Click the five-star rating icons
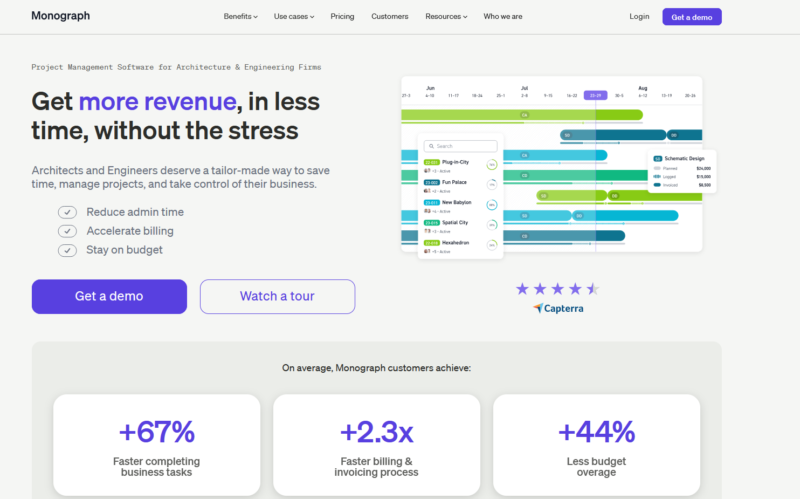This screenshot has width=800, height=499. [557, 289]
